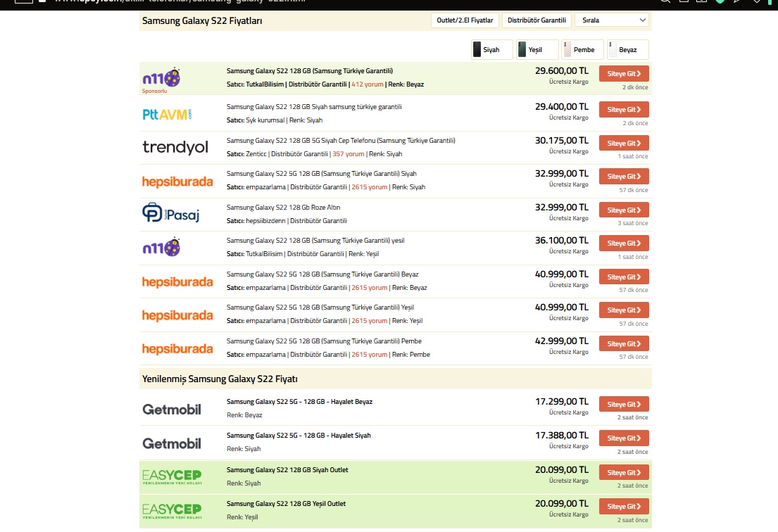Image resolution: width=778 pixels, height=532 pixels.
Task: Click Samsung Galaxy S22 Fiyatları heading
Action: pos(202,21)
